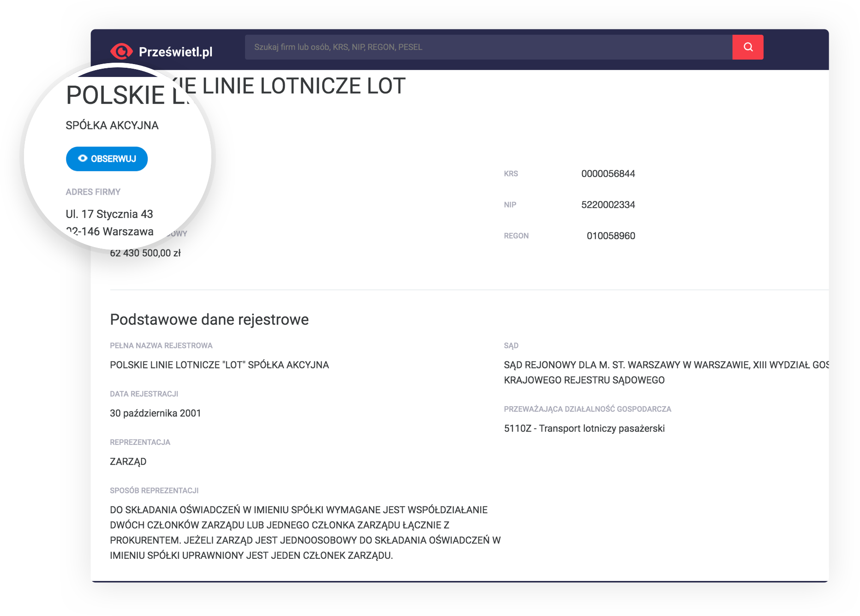Screen dimensions: 860x616
Task: Focus the company search input field
Action: (x=488, y=47)
